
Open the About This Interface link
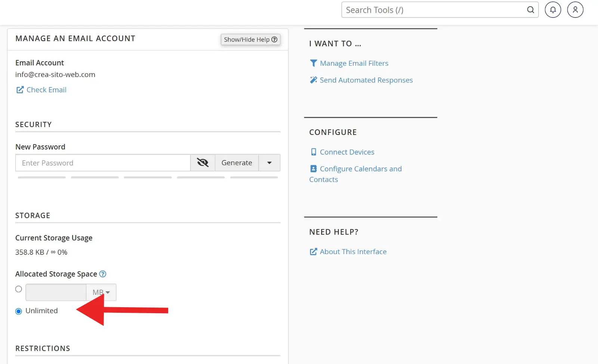(x=353, y=252)
